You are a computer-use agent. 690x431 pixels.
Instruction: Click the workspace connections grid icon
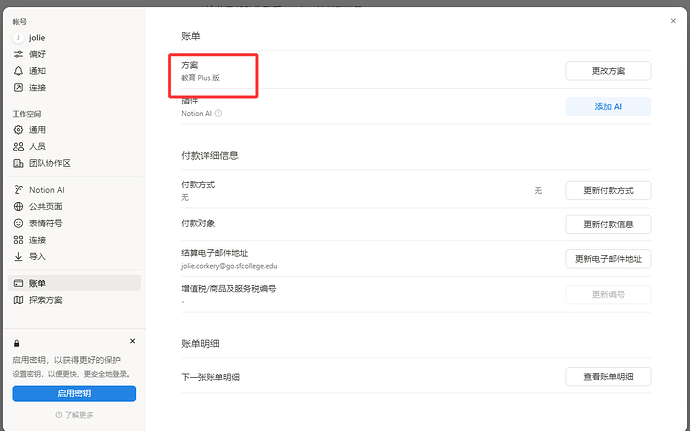pyautogui.click(x=18, y=240)
